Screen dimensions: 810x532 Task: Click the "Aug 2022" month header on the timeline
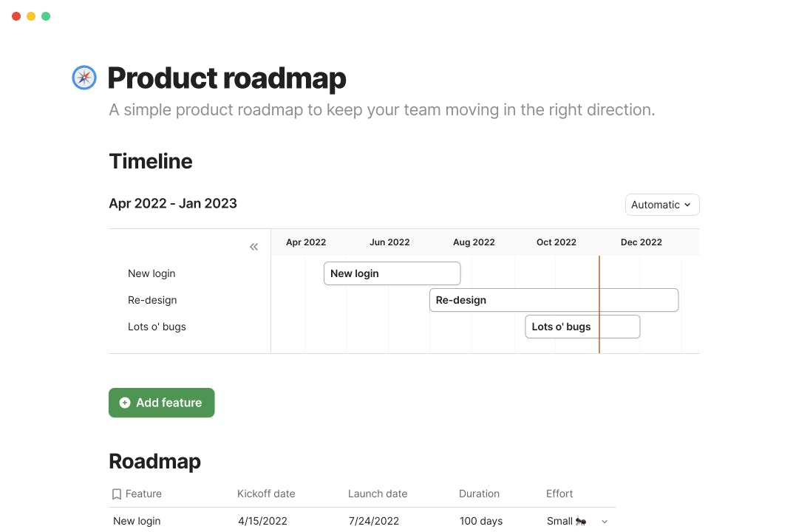pos(474,242)
